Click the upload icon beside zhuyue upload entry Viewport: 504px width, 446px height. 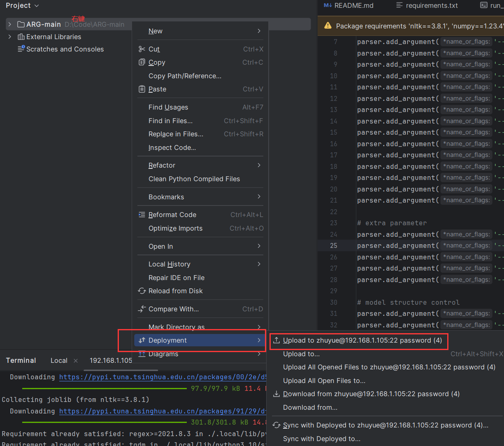click(276, 340)
